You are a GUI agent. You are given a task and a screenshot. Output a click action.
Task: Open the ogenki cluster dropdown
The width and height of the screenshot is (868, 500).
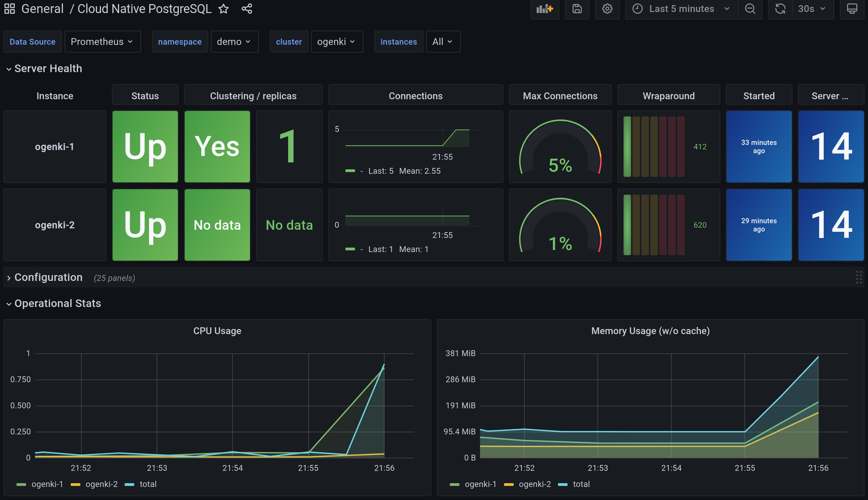click(x=337, y=42)
